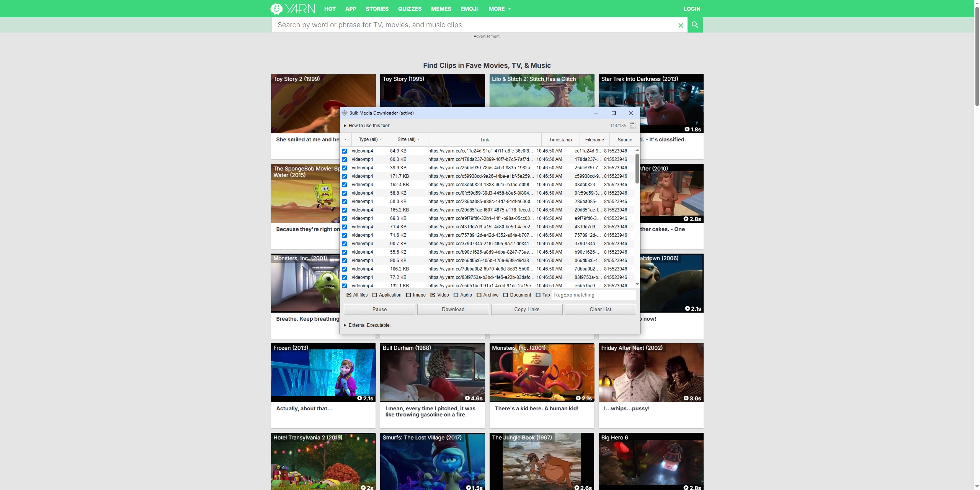Click the download list scroll down arrow
The image size is (980, 490).
pos(637,284)
